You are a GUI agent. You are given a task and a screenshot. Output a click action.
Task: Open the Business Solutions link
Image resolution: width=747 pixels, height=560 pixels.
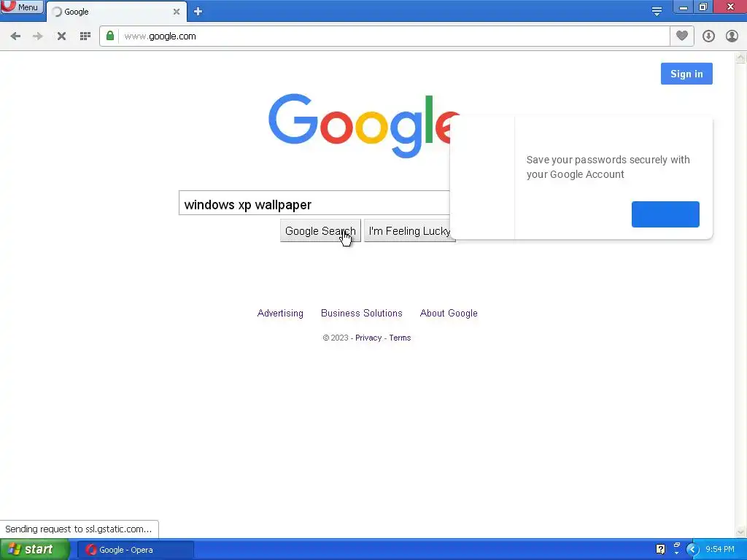pyautogui.click(x=362, y=314)
